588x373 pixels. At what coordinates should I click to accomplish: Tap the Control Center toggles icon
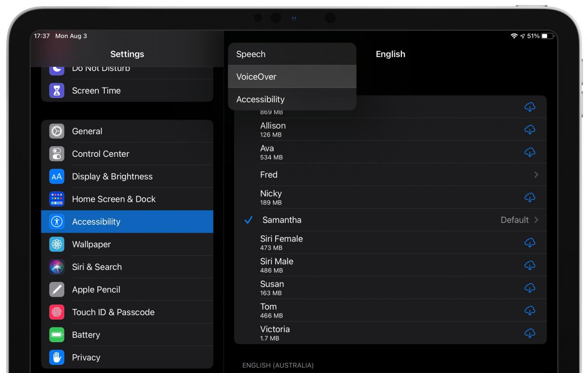pyautogui.click(x=57, y=154)
